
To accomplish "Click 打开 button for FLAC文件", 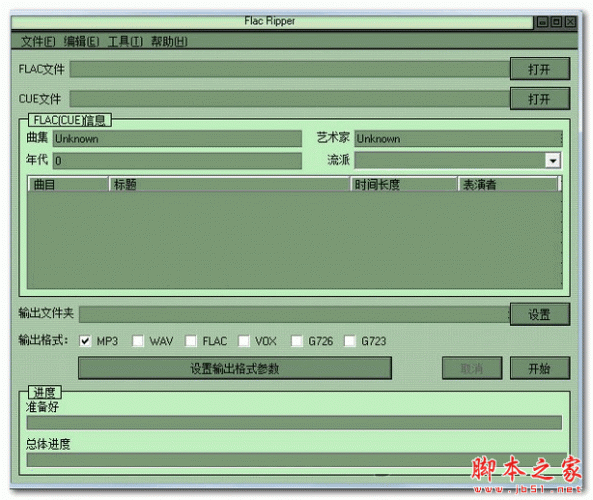I will [x=540, y=69].
